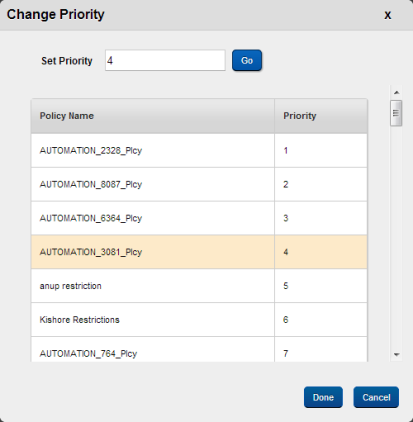Click the scrollbar up arrow
Screen dimensions: 413x422
point(396,92)
